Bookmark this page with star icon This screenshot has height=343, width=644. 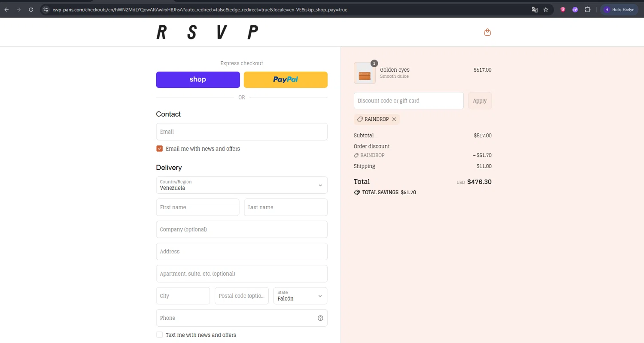coord(546,9)
